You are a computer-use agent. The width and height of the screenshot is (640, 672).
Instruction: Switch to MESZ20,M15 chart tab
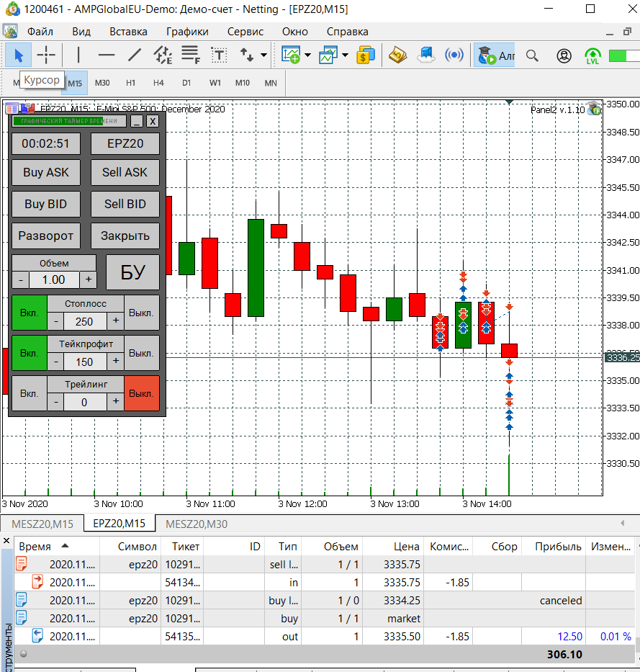pos(42,524)
